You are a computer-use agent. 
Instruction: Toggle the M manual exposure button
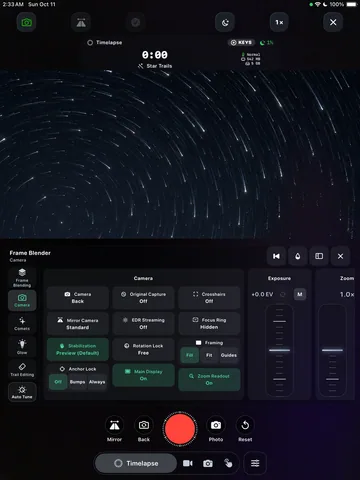[300, 294]
